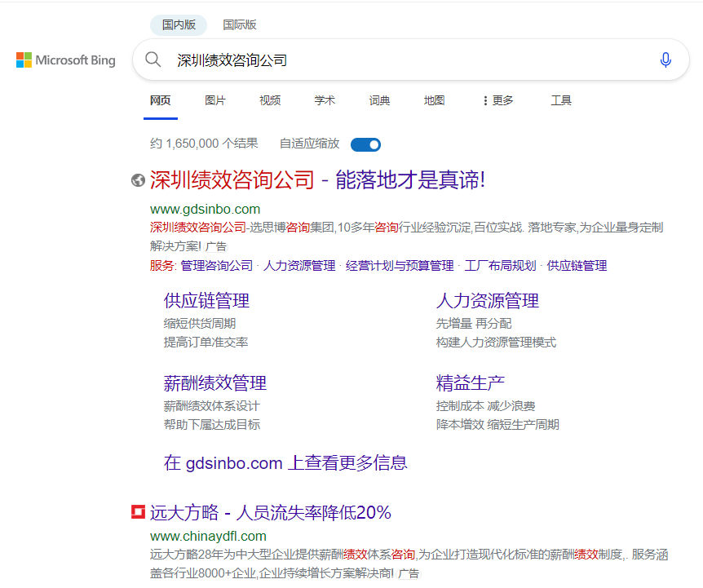Open the 学术 search tab
703x588 pixels.
pyautogui.click(x=325, y=100)
